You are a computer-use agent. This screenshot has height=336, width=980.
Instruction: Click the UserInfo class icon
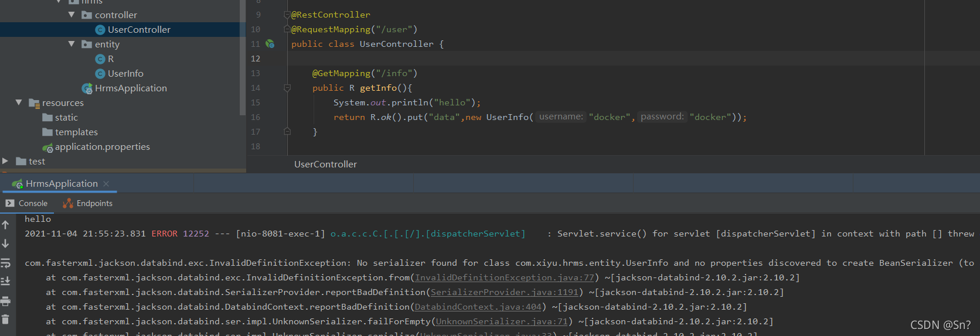coord(100,73)
